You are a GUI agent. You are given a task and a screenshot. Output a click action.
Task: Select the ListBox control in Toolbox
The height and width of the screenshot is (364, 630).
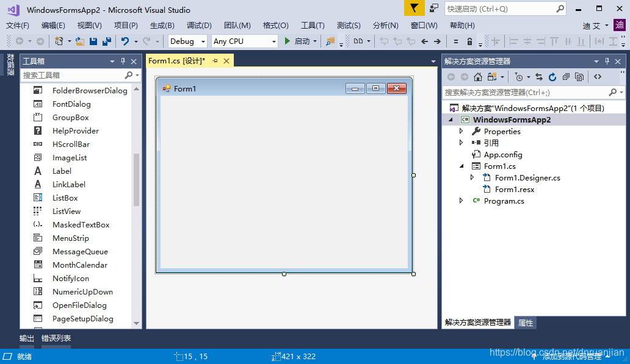(x=65, y=198)
